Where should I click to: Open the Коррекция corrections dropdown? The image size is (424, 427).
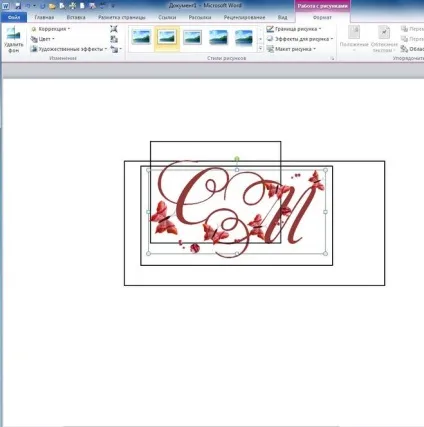(50, 29)
